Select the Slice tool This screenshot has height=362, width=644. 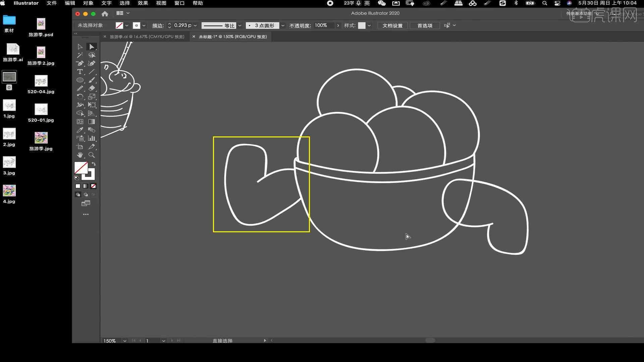click(92, 146)
